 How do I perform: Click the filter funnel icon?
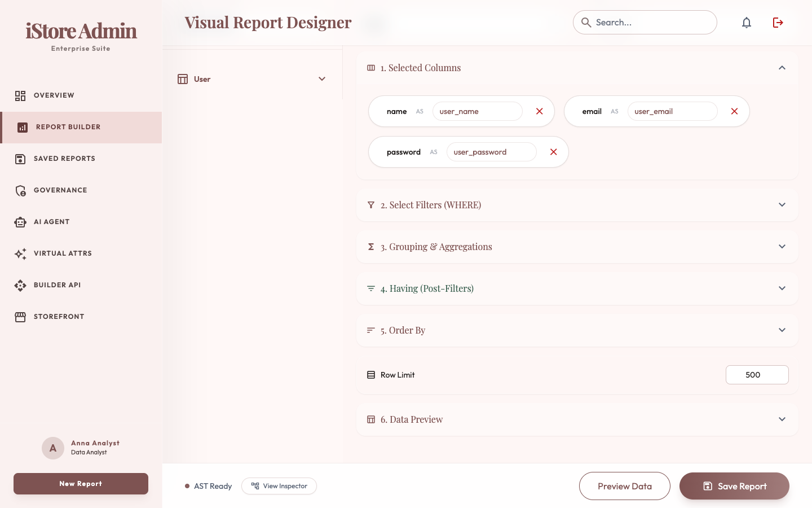(371, 205)
